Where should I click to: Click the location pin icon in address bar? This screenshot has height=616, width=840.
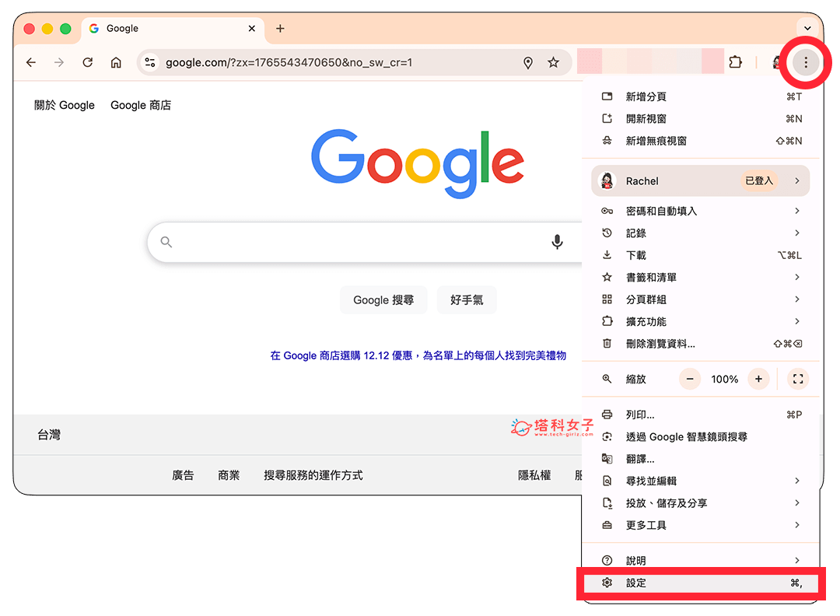click(528, 62)
